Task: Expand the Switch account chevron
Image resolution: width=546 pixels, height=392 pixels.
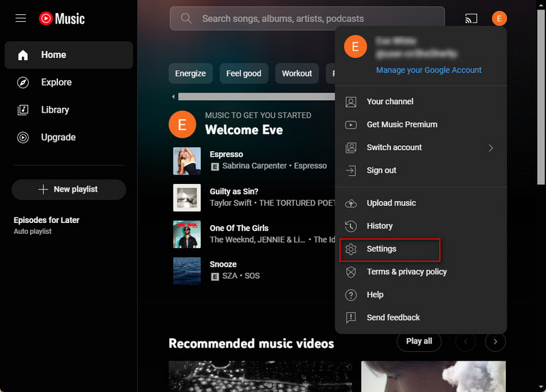Action: 491,148
